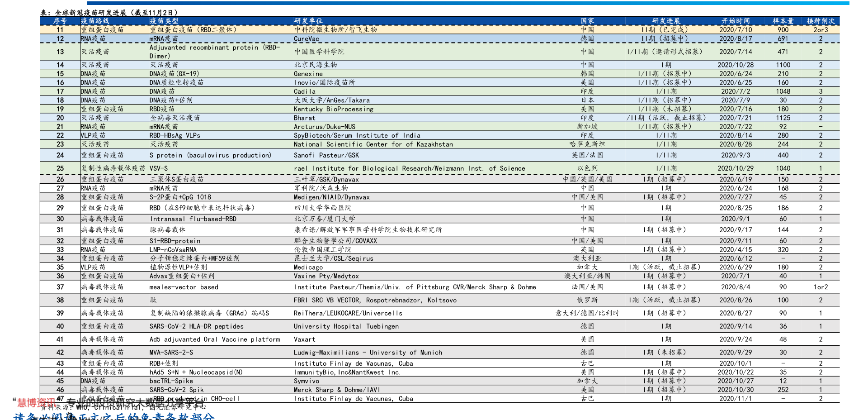The image size is (868, 420).
Task: Click the country cell 哈萨克斯坦
Action: [x=587, y=144]
